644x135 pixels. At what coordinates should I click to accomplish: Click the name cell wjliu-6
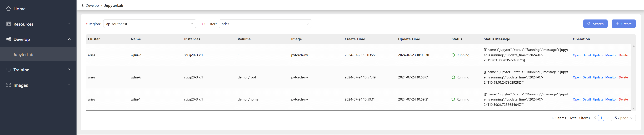pyautogui.click(x=136, y=77)
